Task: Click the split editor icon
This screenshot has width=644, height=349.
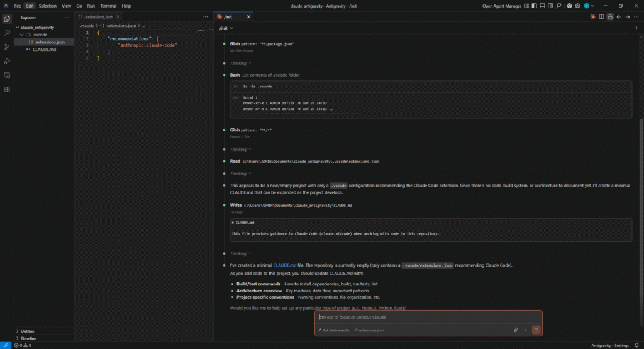Action: pyautogui.click(x=601, y=17)
